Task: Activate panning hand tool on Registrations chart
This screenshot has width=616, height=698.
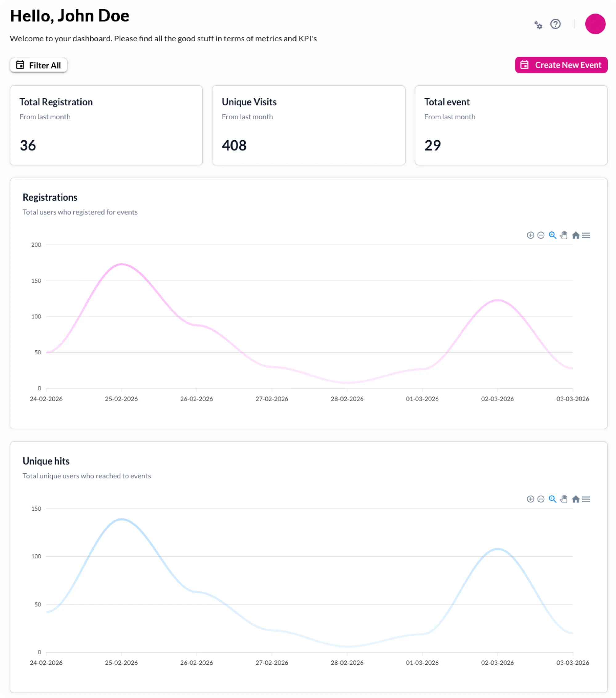Action: coord(563,235)
